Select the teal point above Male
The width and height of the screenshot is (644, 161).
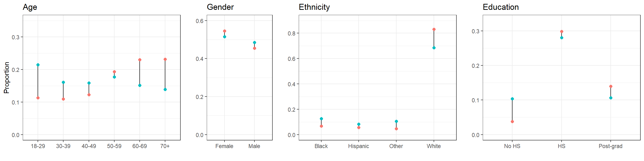point(254,43)
